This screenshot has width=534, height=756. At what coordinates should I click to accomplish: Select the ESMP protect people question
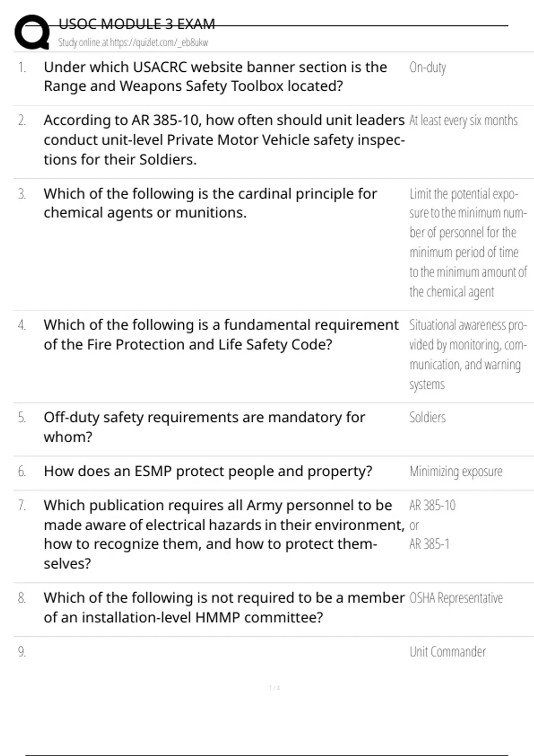coord(208,471)
